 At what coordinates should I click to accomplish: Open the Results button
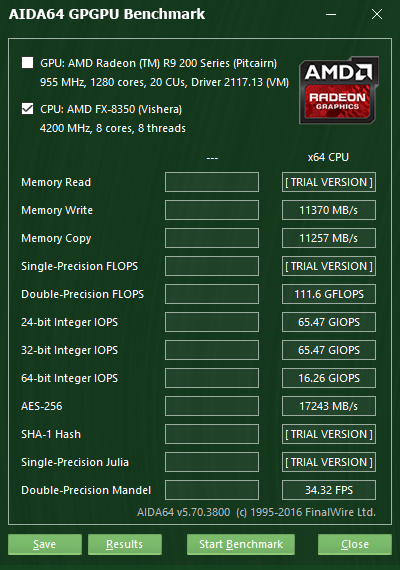tap(125, 544)
